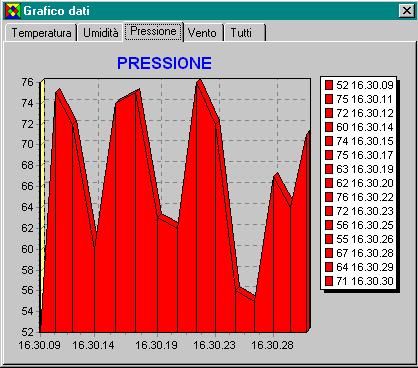The image size is (418, 368).
Task: Click the PRESSIONE chart title
Action: [x=164, y=63]
